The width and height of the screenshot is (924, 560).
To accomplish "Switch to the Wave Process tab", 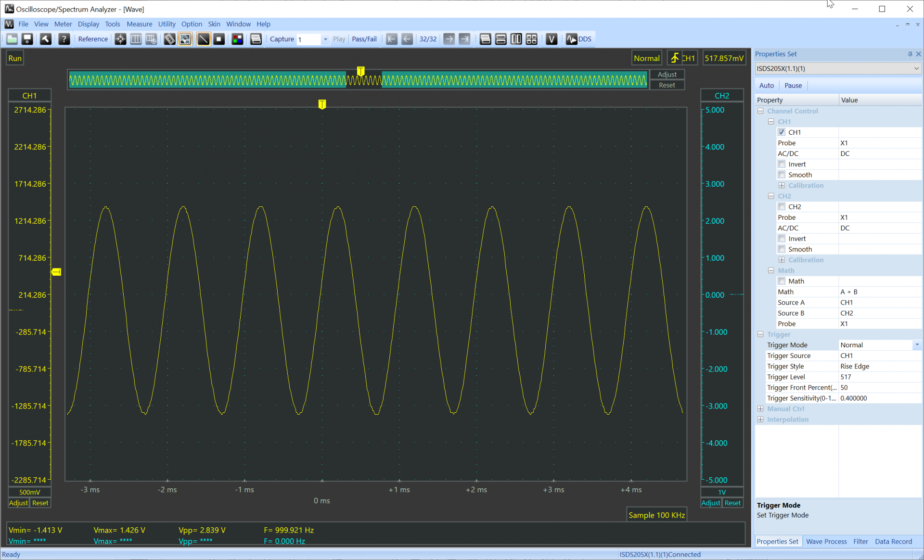I will pos(826,542).
